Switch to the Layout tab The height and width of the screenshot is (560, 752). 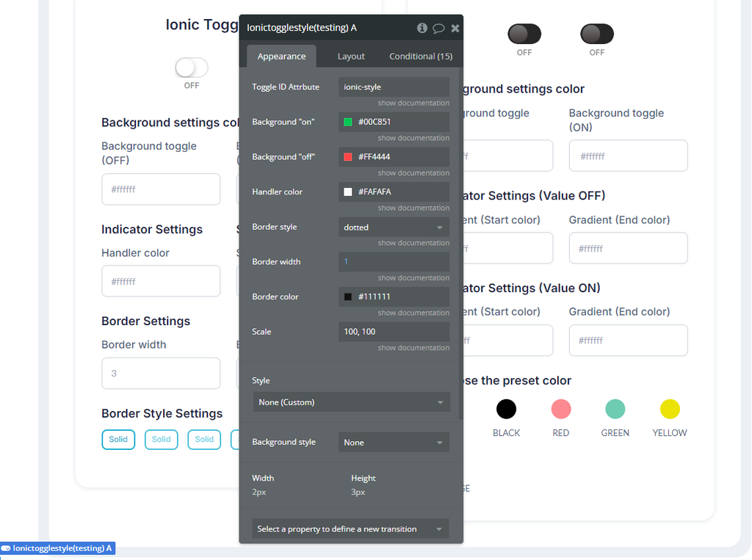coord(350,56)
